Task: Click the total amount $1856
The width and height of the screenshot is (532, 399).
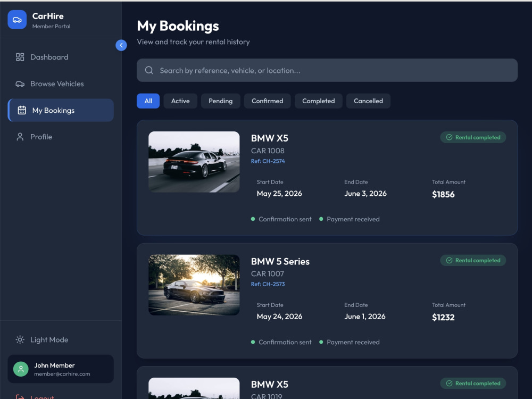Action: (x=443, y=194)
